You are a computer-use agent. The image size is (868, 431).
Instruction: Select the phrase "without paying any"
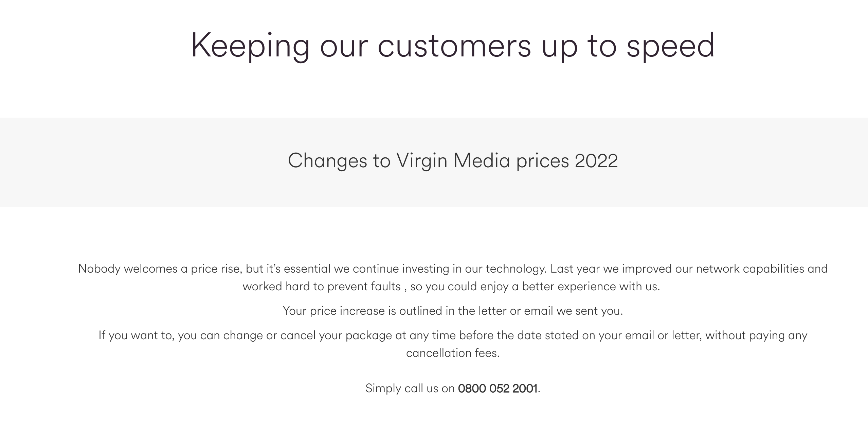(x=756, y=335)
